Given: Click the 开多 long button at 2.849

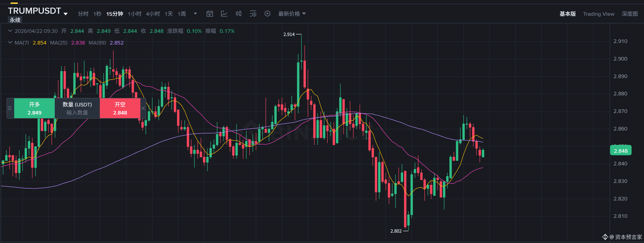Looking at the screenshot, I should pos(34,108).
